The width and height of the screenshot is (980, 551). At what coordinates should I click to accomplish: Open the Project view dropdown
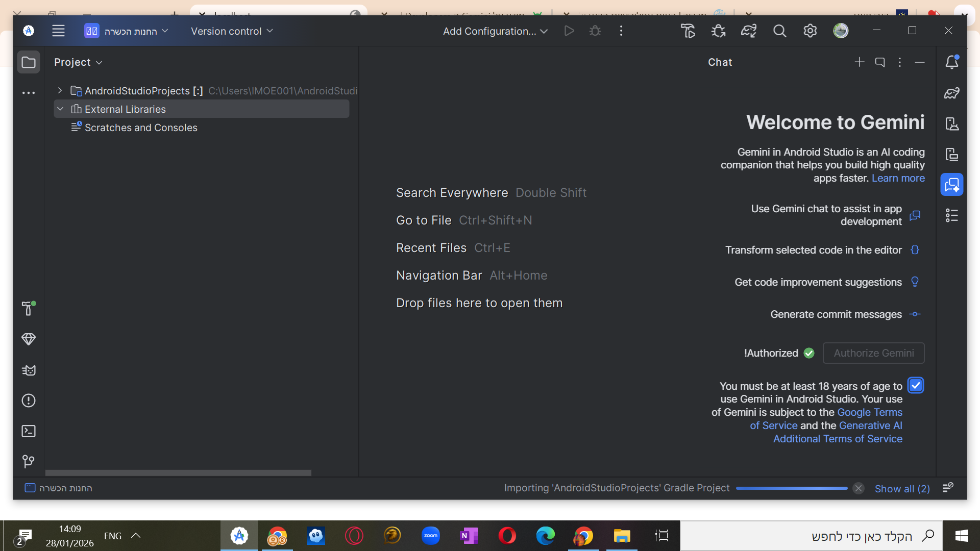78,62
